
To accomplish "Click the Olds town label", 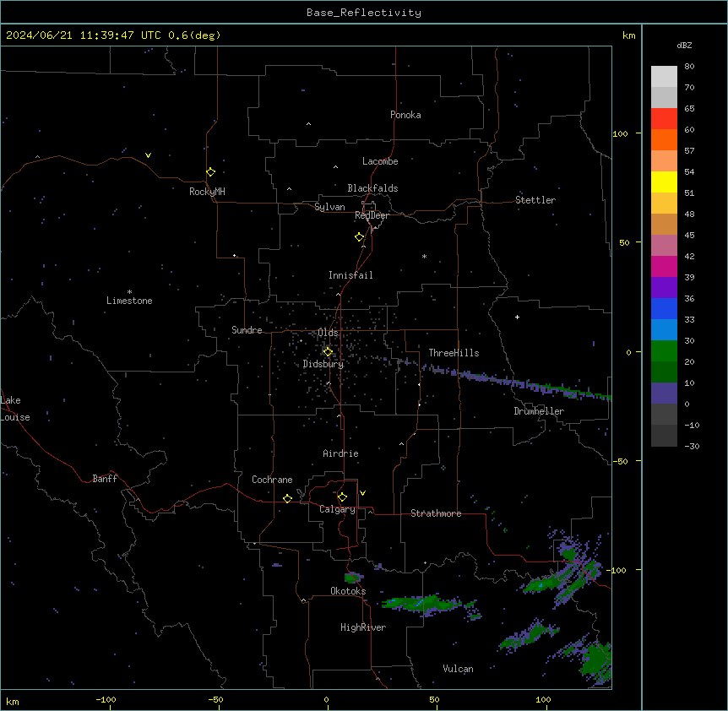I will [x=328, y=333].
